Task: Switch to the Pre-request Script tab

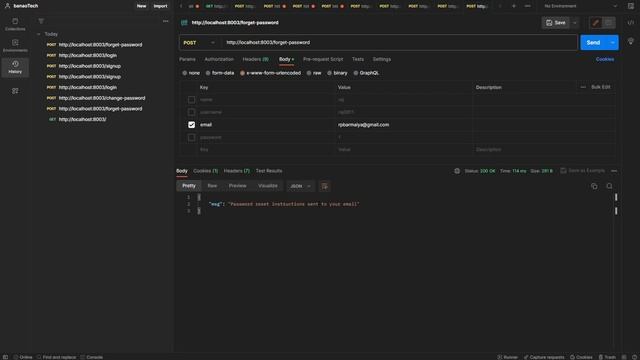Action: pyautogui.click(x=323, y=59)
